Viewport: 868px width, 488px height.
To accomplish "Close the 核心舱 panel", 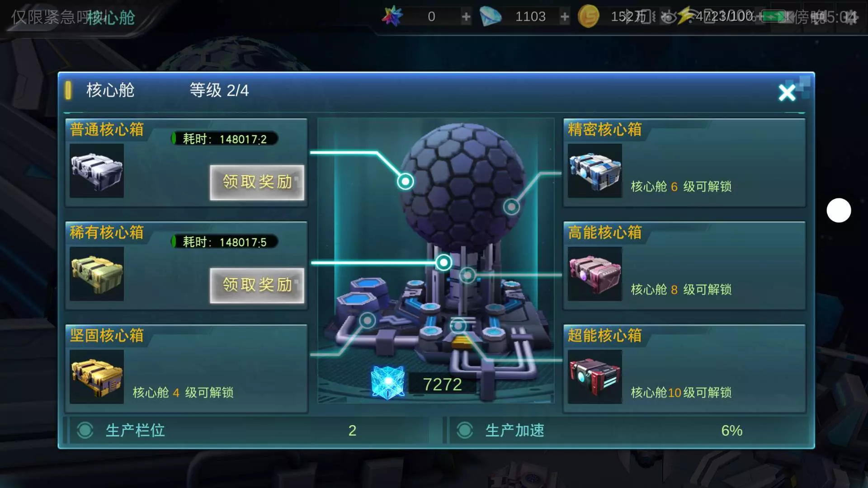I will (x=787, y=93).
